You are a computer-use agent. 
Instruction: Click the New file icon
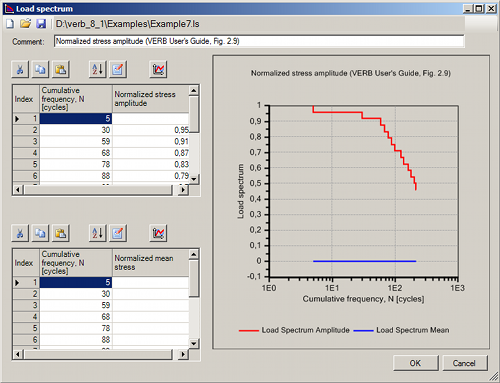pos(10,24)
